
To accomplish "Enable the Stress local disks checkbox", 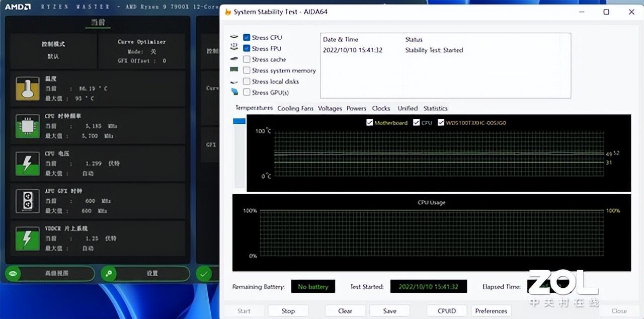I will 247,81.
